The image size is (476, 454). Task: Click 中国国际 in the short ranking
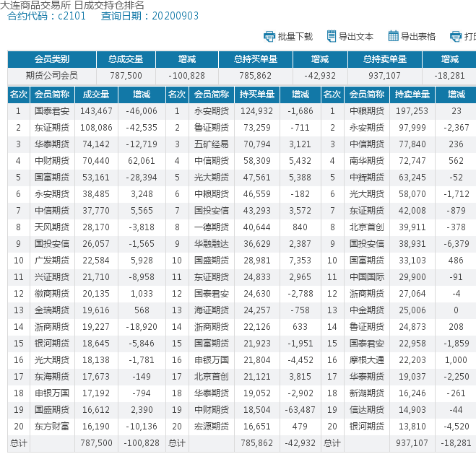(x=367, y=277)
